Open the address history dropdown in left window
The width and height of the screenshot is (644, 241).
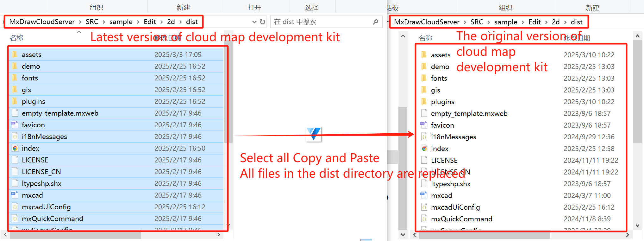tap(254, 22)
